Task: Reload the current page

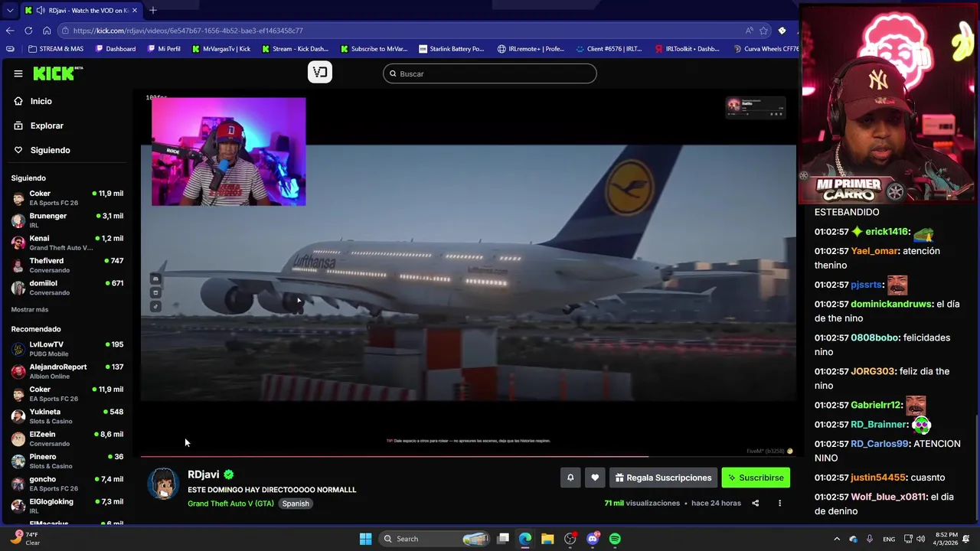Action: point(28,31)
